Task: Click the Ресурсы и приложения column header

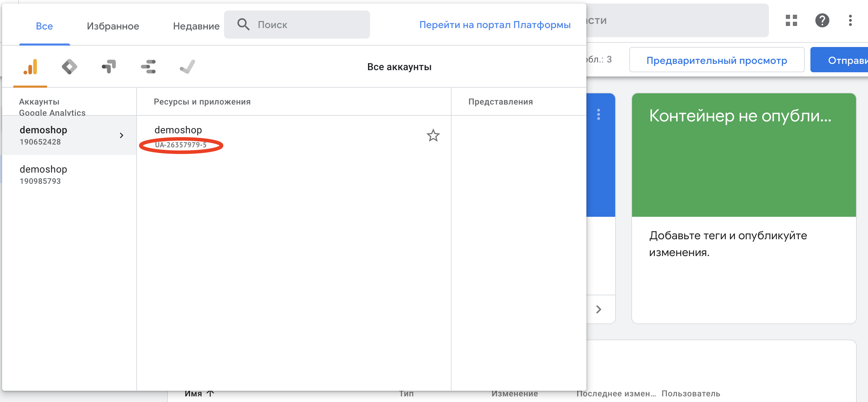Action: 202,102
